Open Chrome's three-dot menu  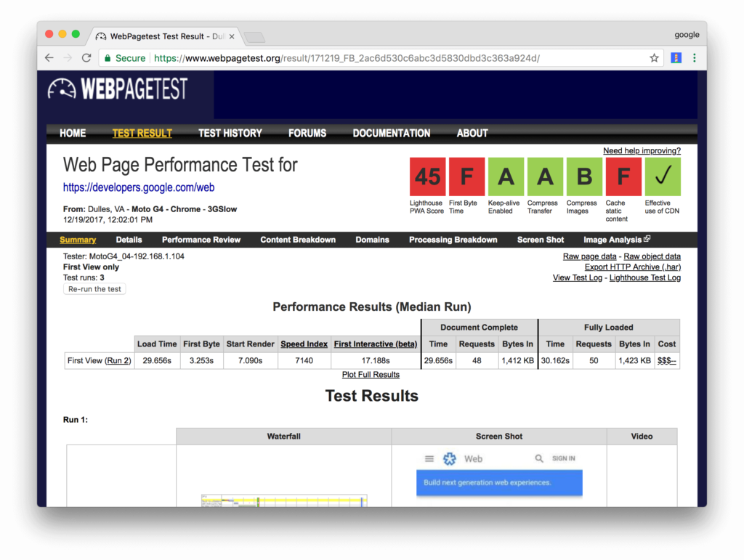coord(694,57)
